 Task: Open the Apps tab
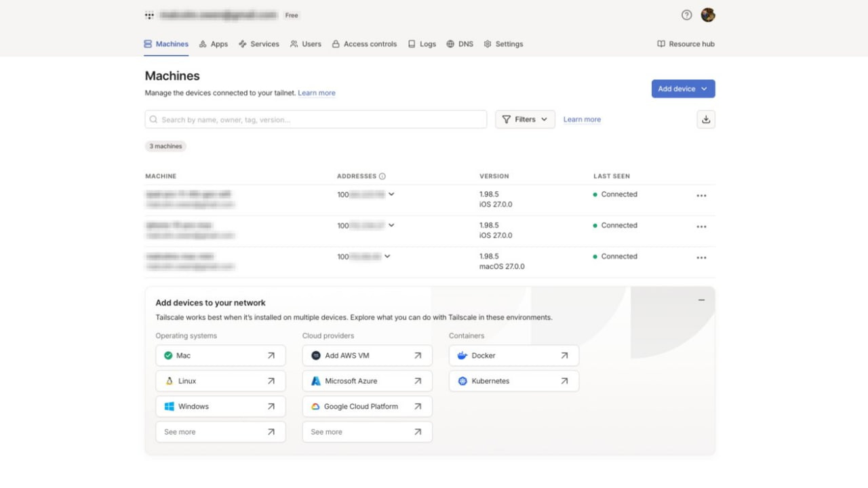214,44
